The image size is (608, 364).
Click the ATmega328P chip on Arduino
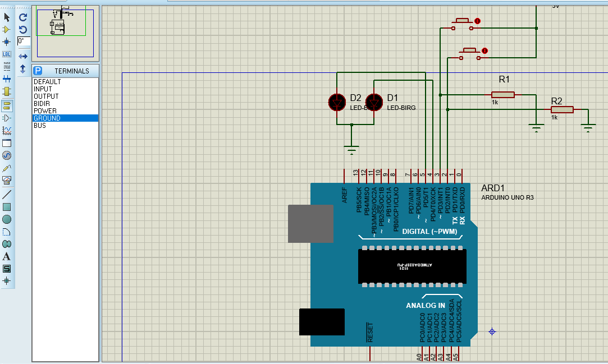click(412, 266)
